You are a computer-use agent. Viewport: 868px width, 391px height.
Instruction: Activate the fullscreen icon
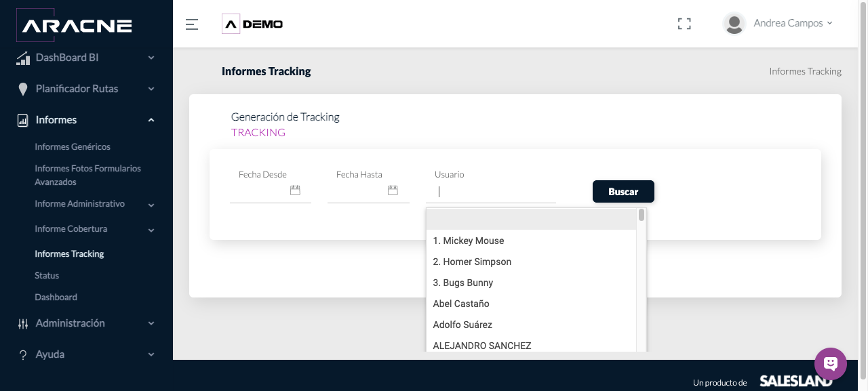click(684, 24)
